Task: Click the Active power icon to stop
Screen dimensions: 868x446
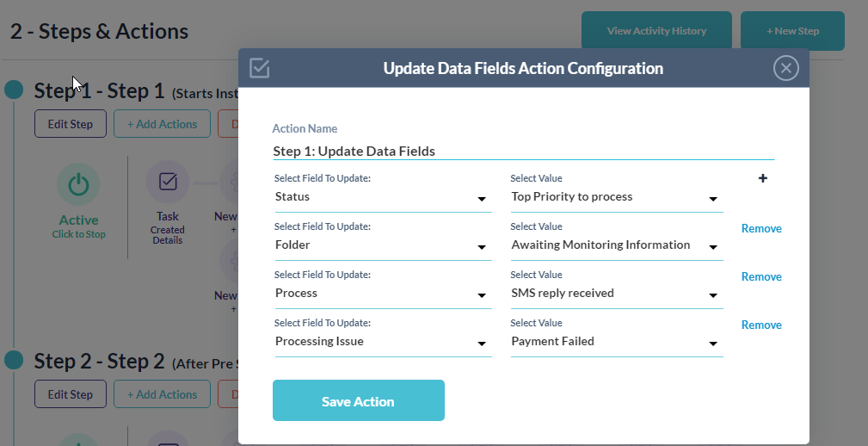Action: pyautogui.click(x=78, y=184)
